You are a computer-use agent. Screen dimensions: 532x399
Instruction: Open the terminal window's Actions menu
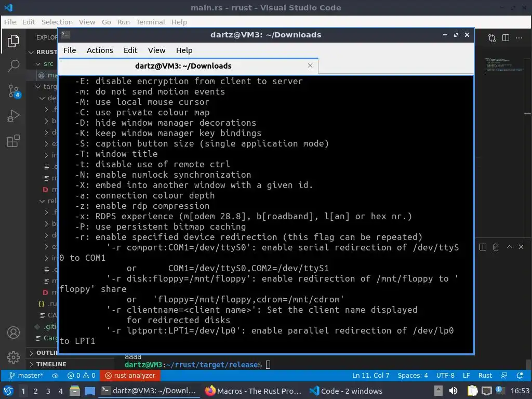[x=100, y=50]
